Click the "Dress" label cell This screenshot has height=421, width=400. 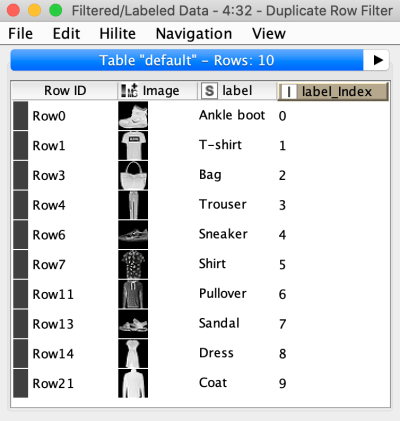[216, 352]
